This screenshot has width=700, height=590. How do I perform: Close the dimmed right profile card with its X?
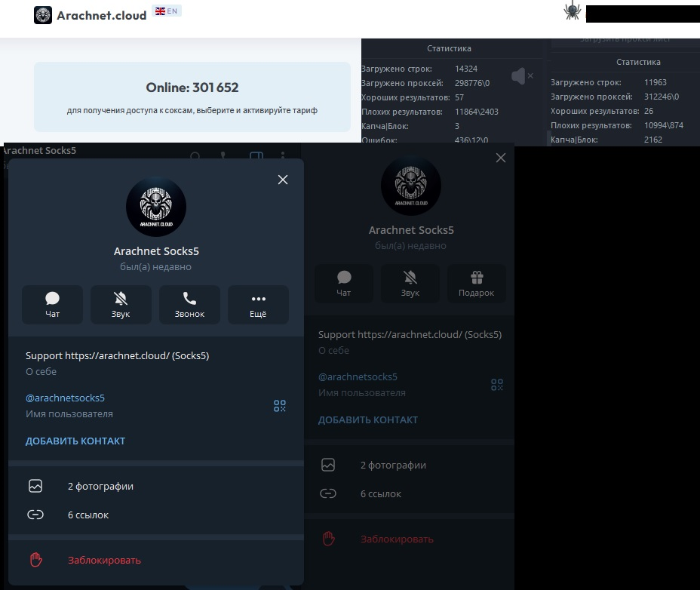pos(500,158)
